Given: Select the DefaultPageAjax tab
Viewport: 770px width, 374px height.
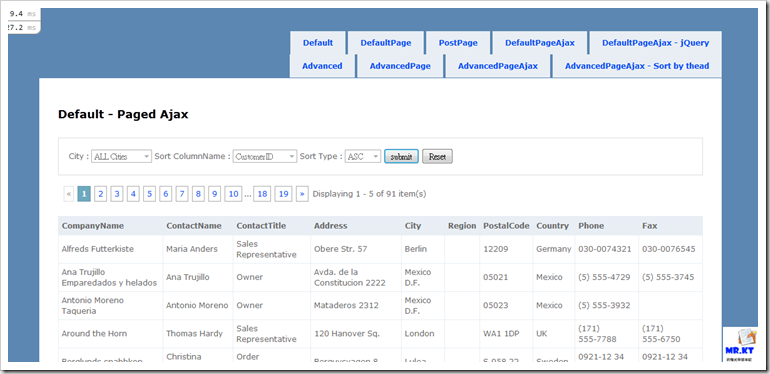Looking at the screenshot, I should [540, 43].
